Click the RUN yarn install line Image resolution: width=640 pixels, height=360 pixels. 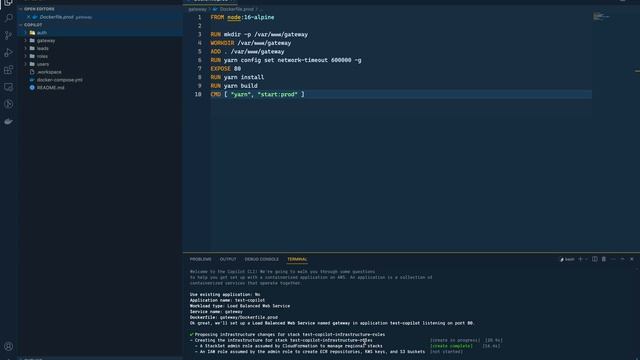click(x=237, y=78)
